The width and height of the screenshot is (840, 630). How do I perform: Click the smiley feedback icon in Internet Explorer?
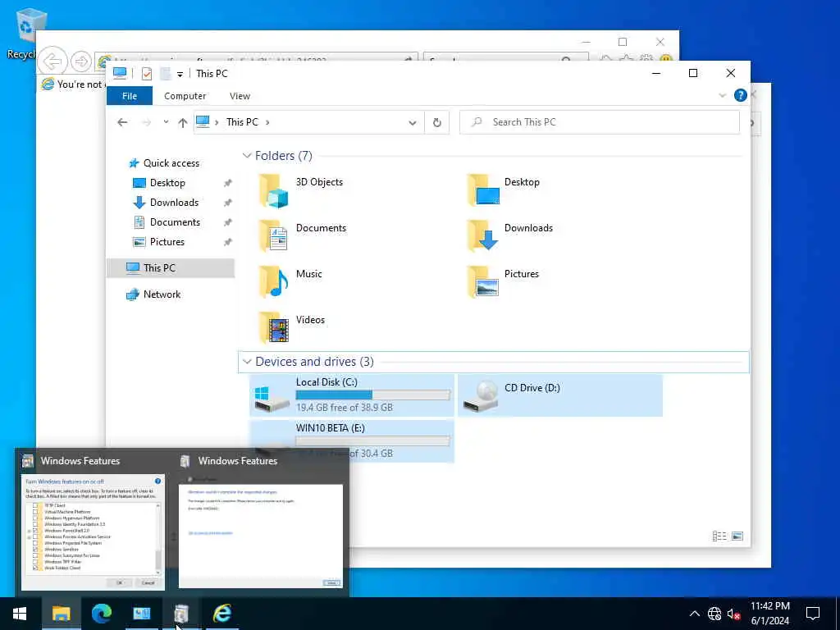666,57
